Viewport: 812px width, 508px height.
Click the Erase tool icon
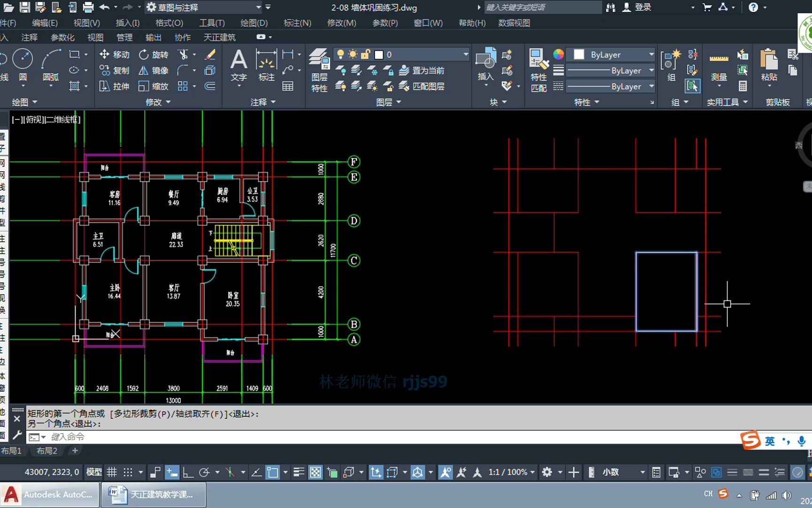211,55
